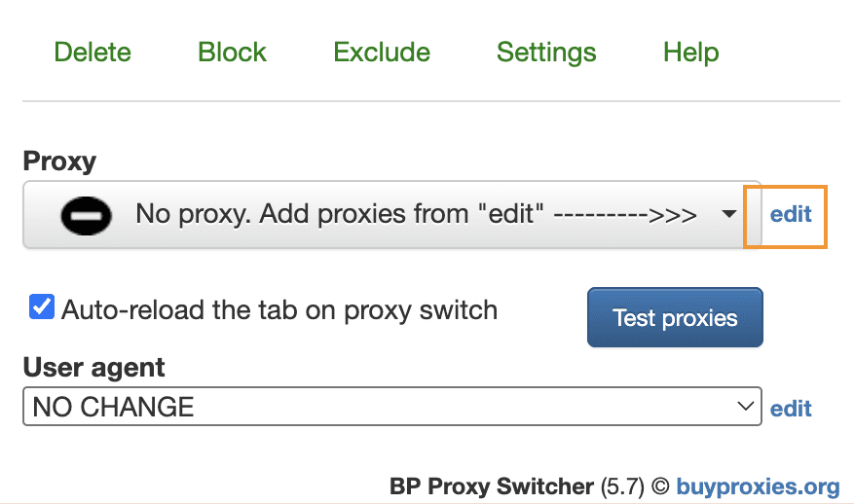Open the Block menu item

[x=232, y=53]
